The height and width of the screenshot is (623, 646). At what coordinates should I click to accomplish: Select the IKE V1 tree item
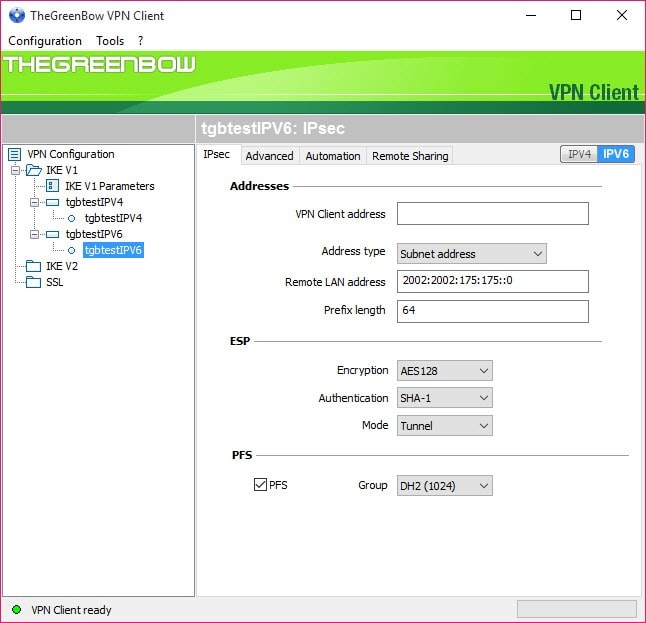62,170
